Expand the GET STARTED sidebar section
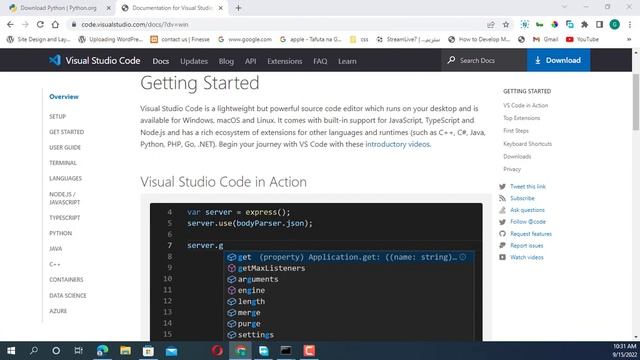The height and width of the screenshot is (360, 640). coord(67,132)
